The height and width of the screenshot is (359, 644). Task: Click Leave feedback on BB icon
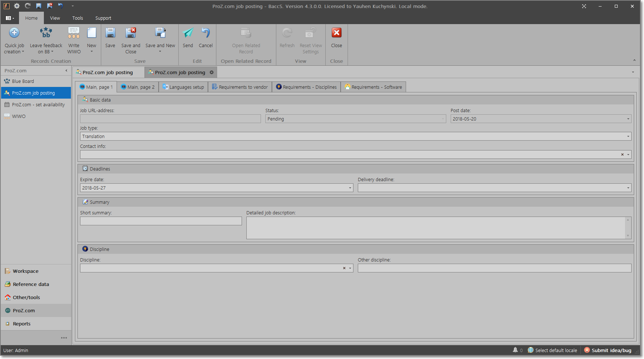[x=46, y=33]
